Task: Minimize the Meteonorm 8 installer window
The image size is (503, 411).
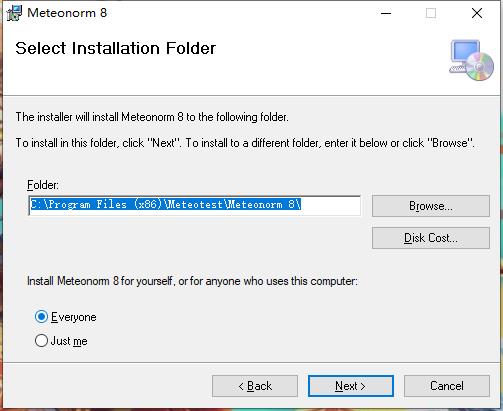Action: pos(386,13)
